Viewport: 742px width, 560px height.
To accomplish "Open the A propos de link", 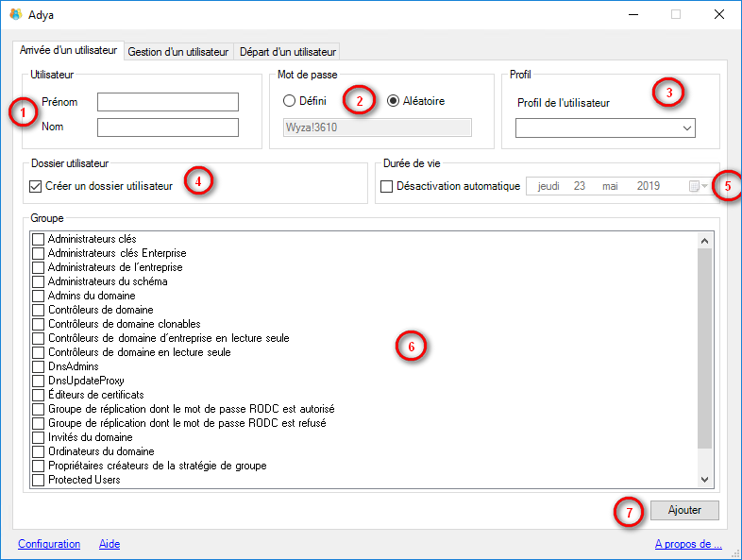I will click(687, 544).
